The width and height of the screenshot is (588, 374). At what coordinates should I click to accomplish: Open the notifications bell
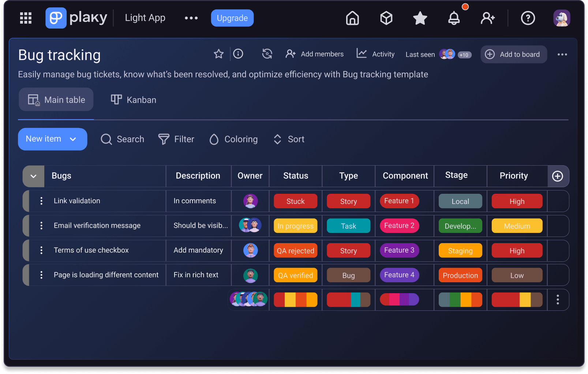[x=454, y=18]
